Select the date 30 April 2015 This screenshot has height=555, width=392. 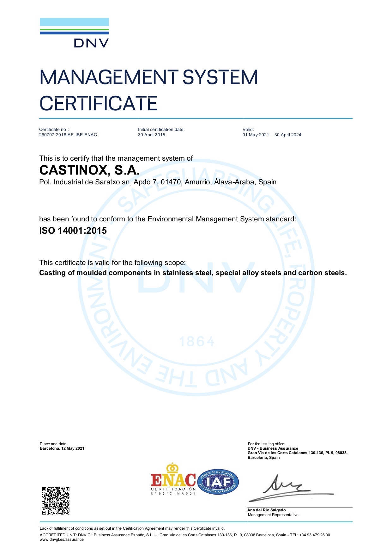point(151,135)
